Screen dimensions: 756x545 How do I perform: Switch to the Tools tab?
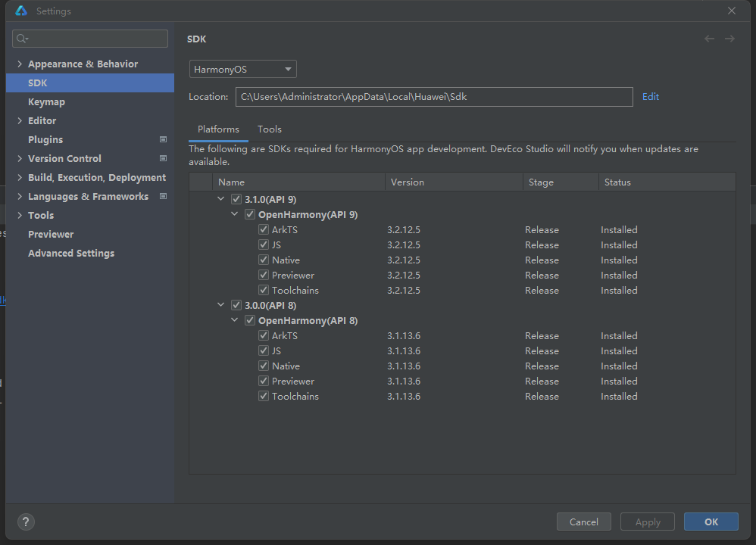tap(270, 129)
